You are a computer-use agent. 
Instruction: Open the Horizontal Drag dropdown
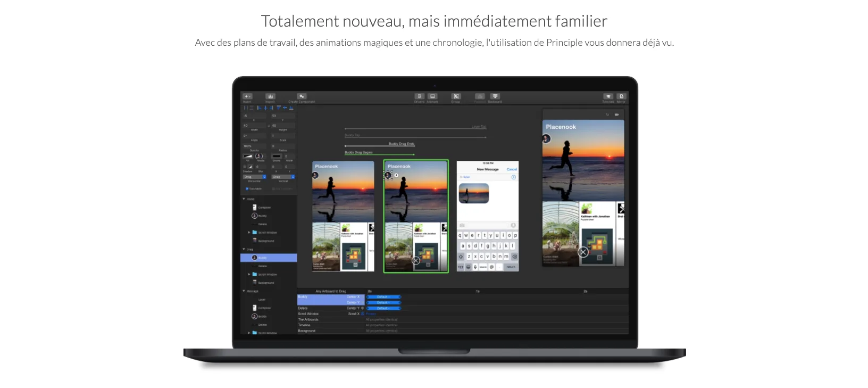[x=254, y=177]
